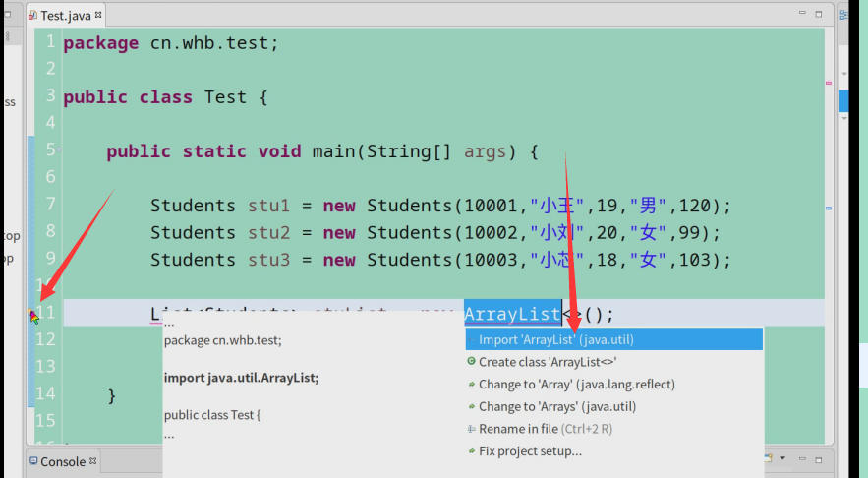Close the Console view tab

[x=93, y=460]
